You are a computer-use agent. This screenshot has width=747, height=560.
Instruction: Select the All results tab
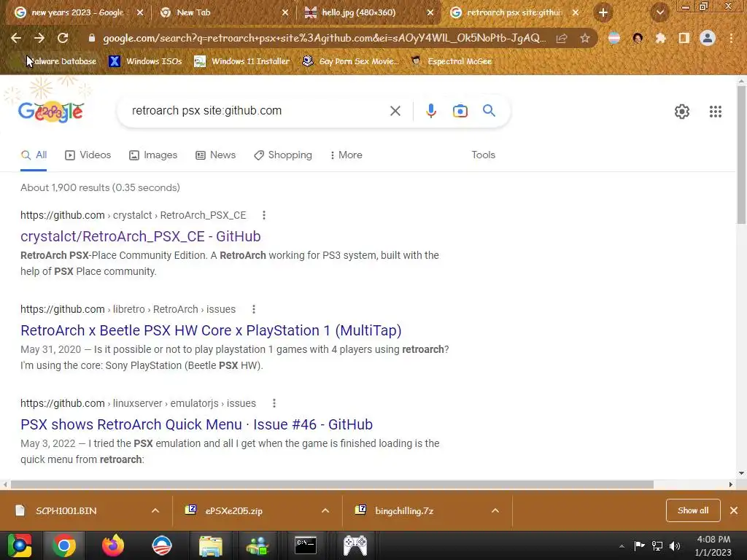click(x=34, y=155)
